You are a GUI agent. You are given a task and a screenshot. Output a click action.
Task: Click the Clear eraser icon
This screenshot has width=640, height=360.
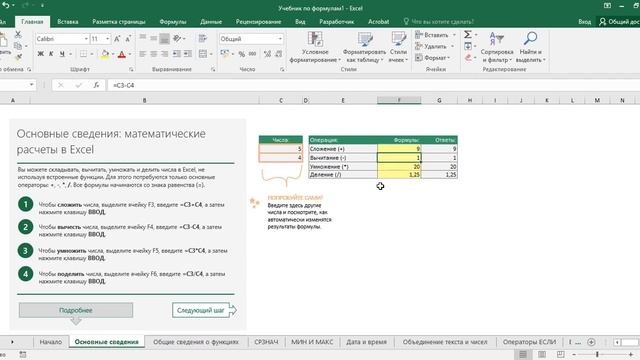click(x=468, y=58)
